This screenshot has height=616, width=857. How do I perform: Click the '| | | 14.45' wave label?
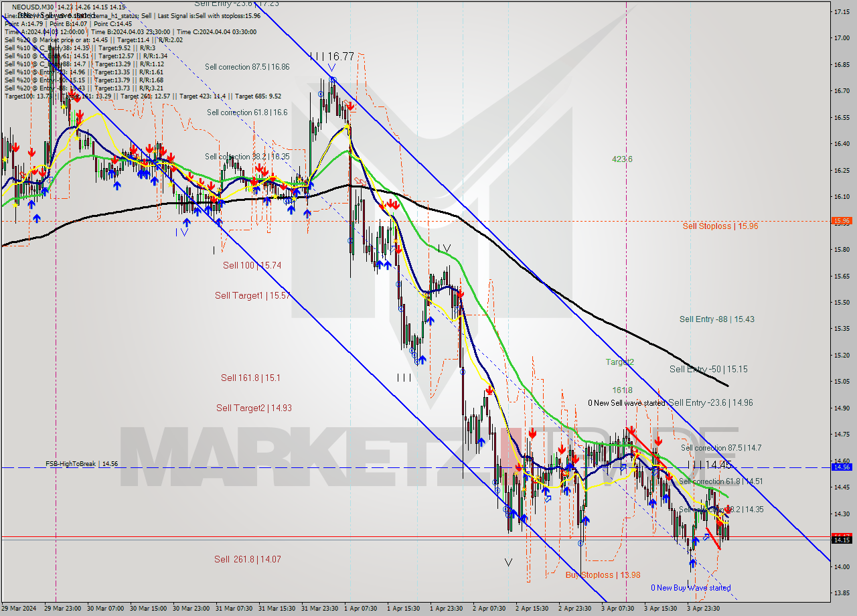click(710, 465)
